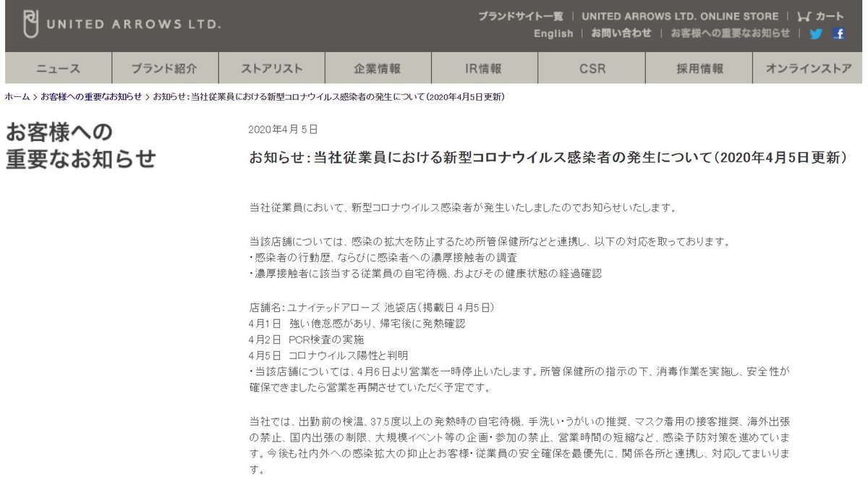868x480 pixels.
Task: Open the IR情報 menu tab
Action: [x=483, y=69]
